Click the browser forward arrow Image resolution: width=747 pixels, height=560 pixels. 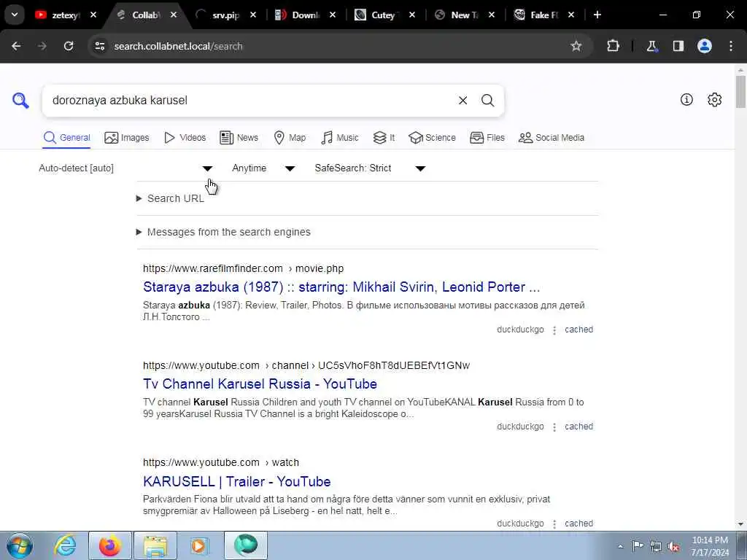[42, 46]
